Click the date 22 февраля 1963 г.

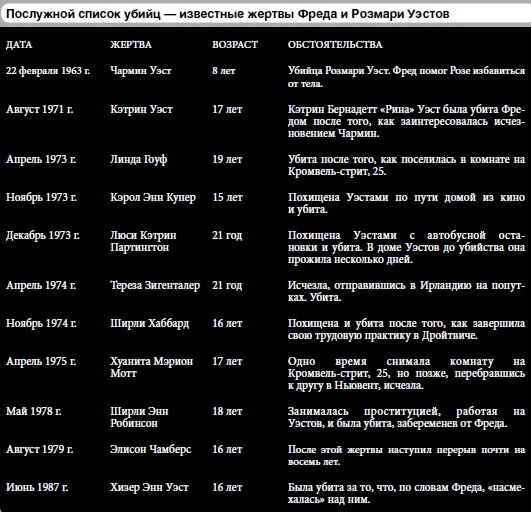(48, 70)
